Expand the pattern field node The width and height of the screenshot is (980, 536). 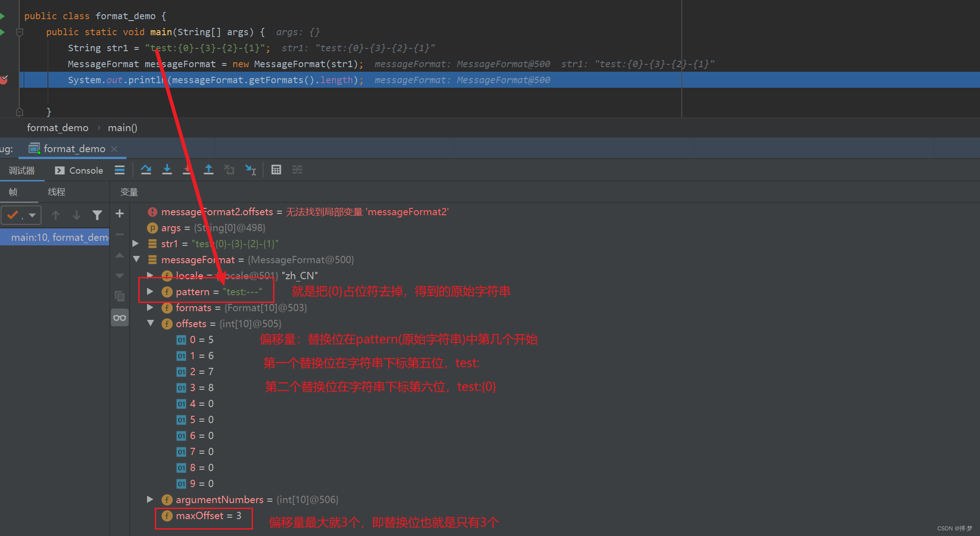pos(150,291)
